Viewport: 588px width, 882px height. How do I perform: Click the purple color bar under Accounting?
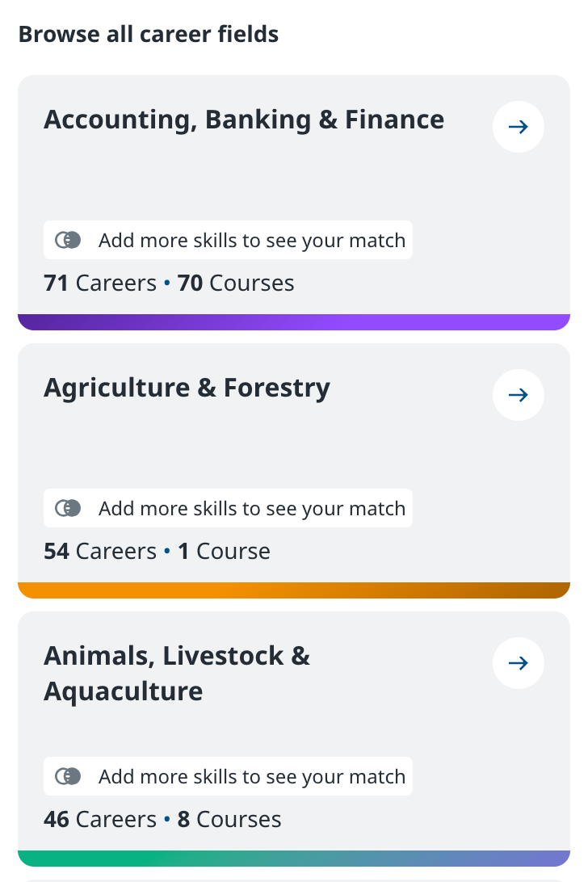click(294, 322)
